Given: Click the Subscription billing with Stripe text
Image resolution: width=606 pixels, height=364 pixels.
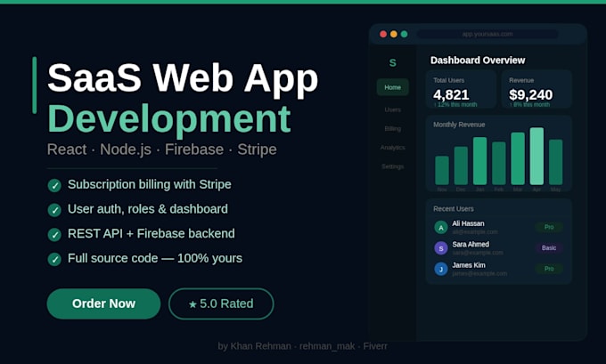Looking at the screenshot, I should point(150,184).
